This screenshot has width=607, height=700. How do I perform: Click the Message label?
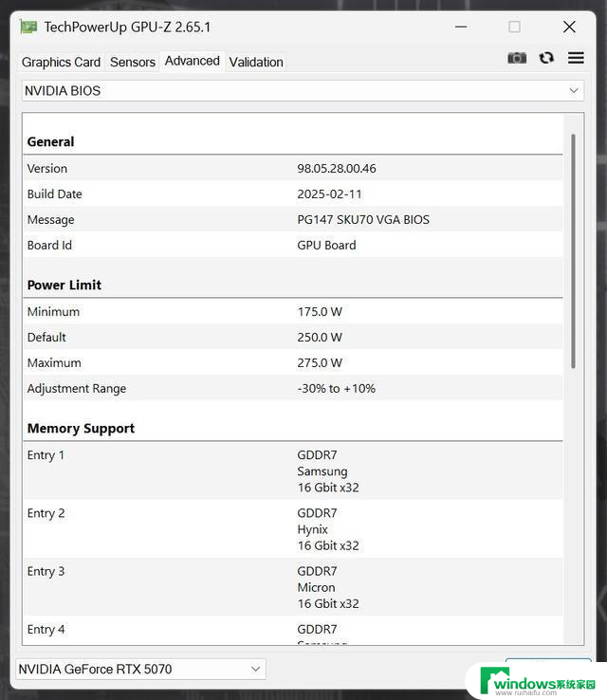click(x=50, y=220)
